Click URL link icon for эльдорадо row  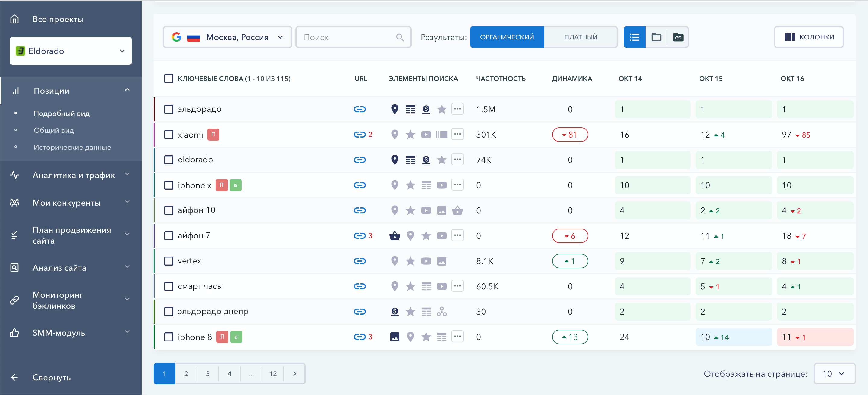360,109
